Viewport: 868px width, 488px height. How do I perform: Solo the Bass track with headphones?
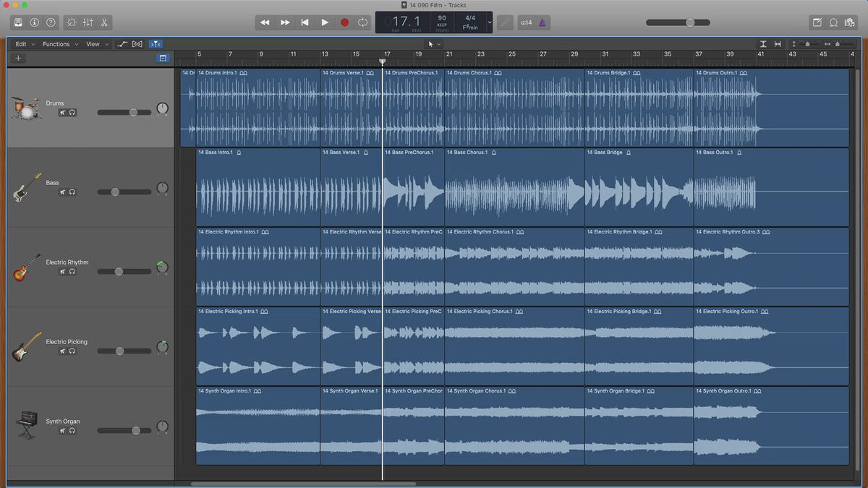tap(72, 192)
